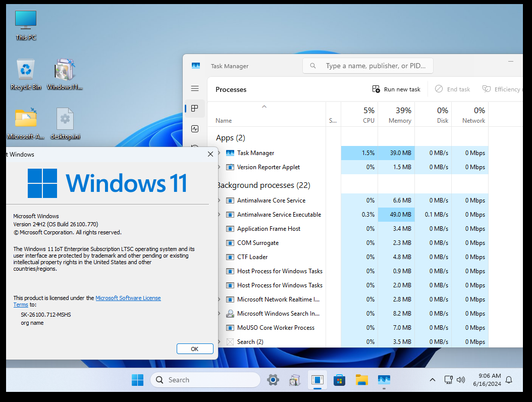
Task: Expand Antimalware Service Executable row
Action: click(219, 215)
